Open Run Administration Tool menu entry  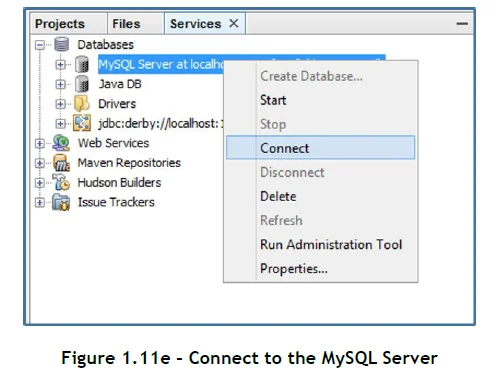point(321,244)
